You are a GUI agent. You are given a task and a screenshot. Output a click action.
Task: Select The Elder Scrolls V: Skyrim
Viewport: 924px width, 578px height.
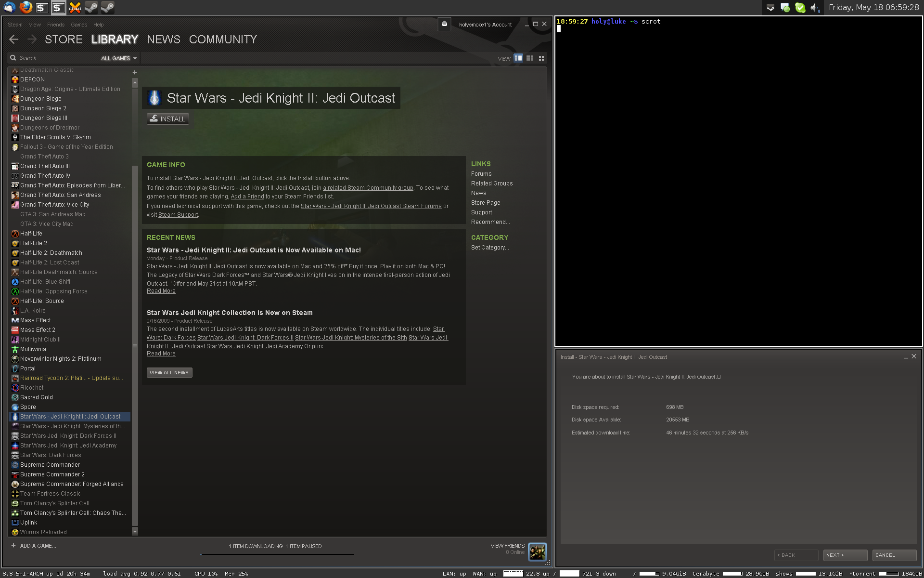pos(70,137)
